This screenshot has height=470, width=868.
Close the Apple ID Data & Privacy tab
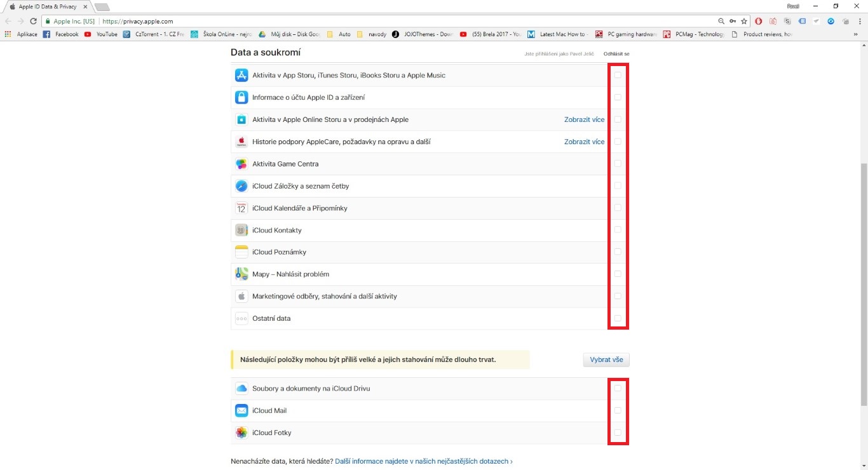[x=85, y=6]
